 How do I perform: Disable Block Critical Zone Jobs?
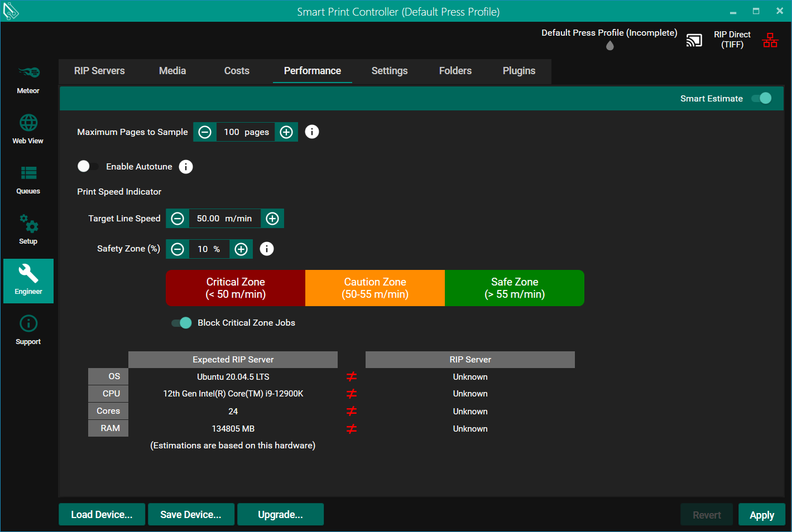[x=181, y=323]
